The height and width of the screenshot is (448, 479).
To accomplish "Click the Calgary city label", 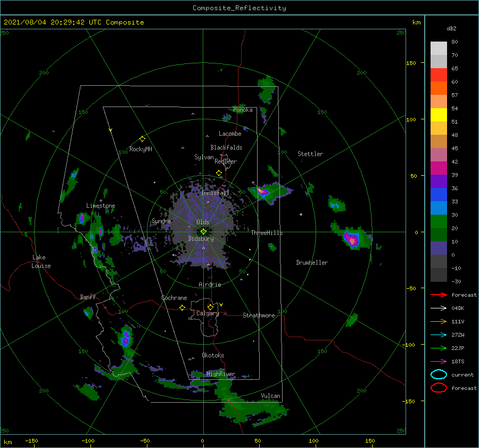I will (208, 313).
